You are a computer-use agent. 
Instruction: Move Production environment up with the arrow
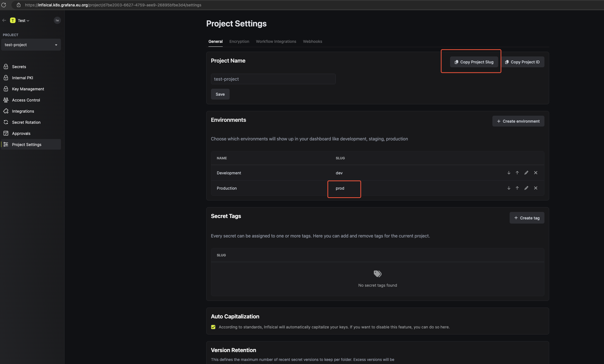click(x=517, y=188)
